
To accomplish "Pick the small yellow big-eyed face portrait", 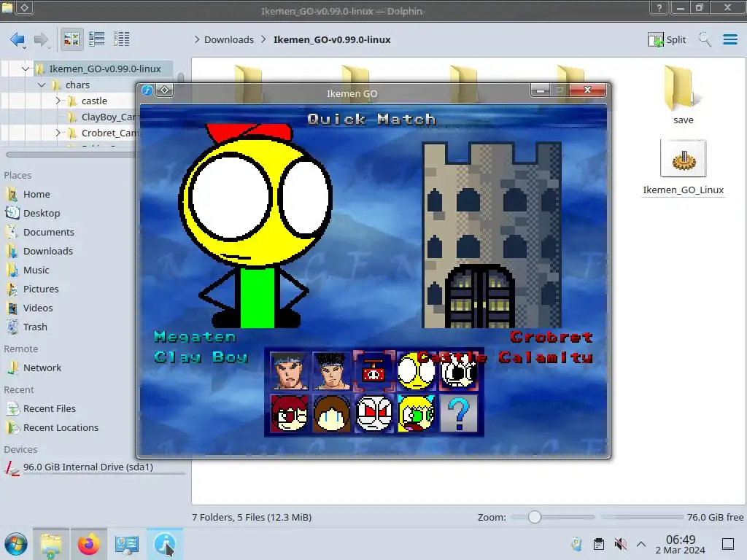I will 416,370.
